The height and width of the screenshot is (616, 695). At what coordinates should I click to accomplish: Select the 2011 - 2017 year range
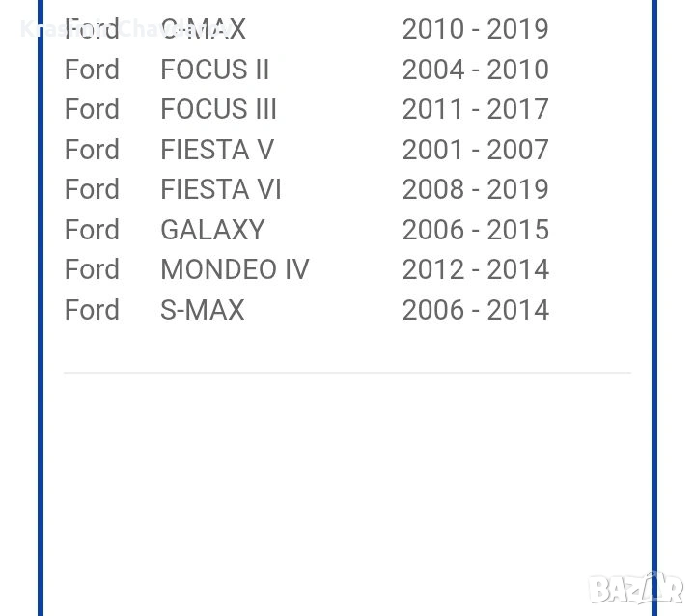click(475, 109)
